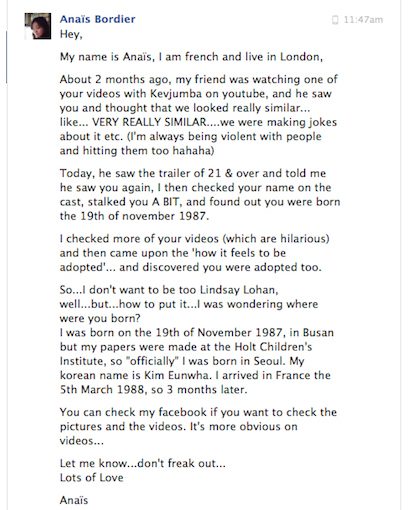Screen dimensions: 408x510
Task: Open Anaïs Bordier's profile picture thumbnail
Action: tap(38, 26)
